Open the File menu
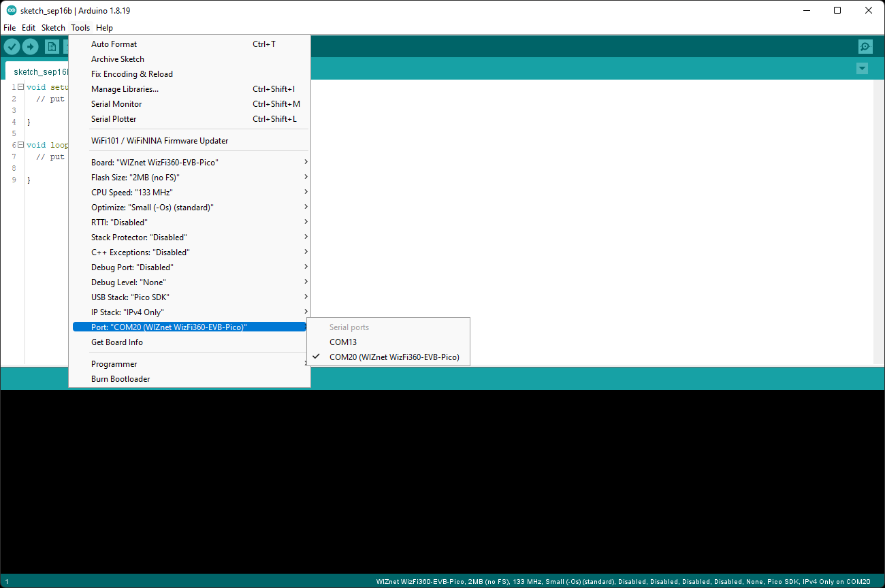The height and width of the screenshot is (588, 885). click(10, 28)
